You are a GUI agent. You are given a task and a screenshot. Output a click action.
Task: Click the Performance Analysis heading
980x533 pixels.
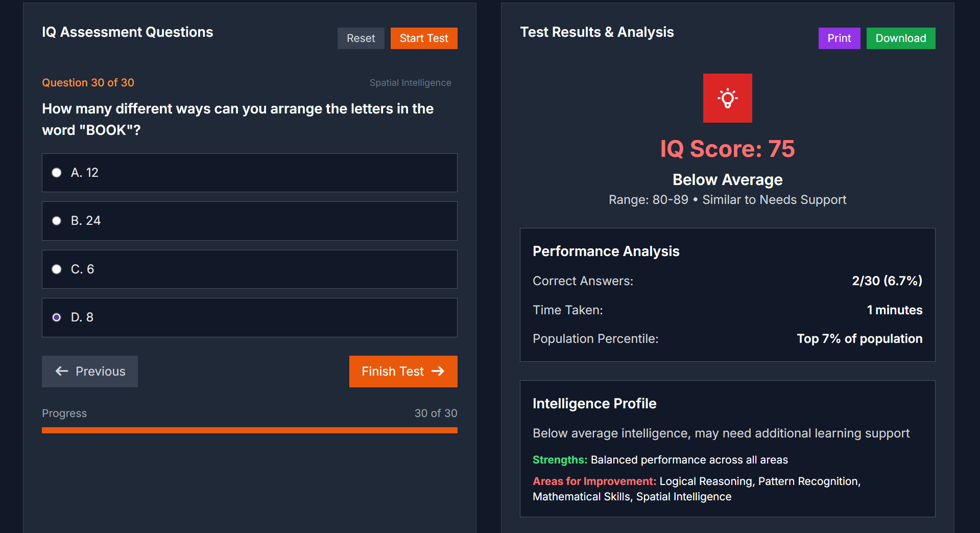(606, 251)
